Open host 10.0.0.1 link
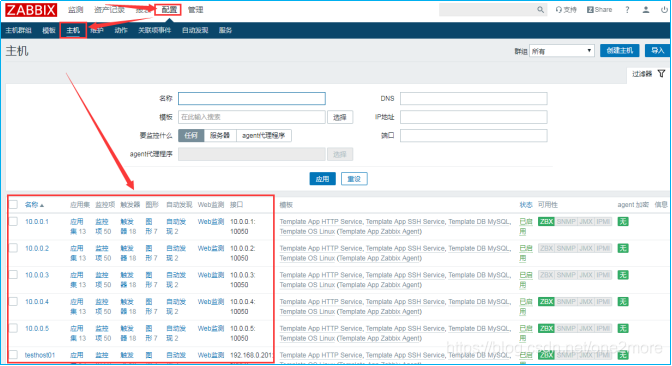The height and width of the screenshot is (366, 672). 37,222
